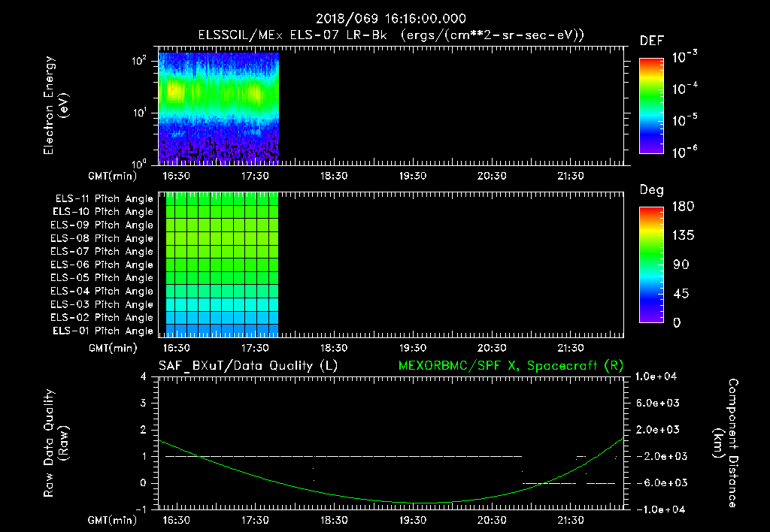Image resolution: width=770 pixels, height=532 pixels.
Task: Click the Deg pitch angle color bar
Action: 651,265
